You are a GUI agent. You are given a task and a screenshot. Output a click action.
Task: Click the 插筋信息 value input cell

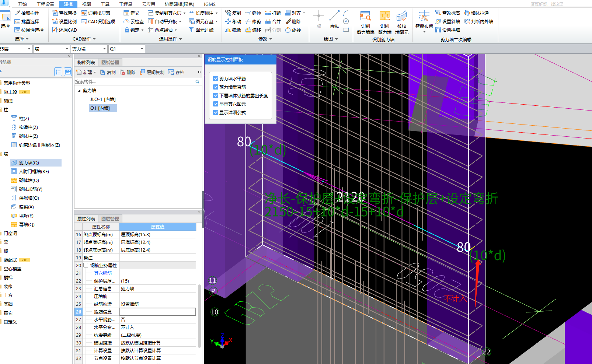[158, 312]
